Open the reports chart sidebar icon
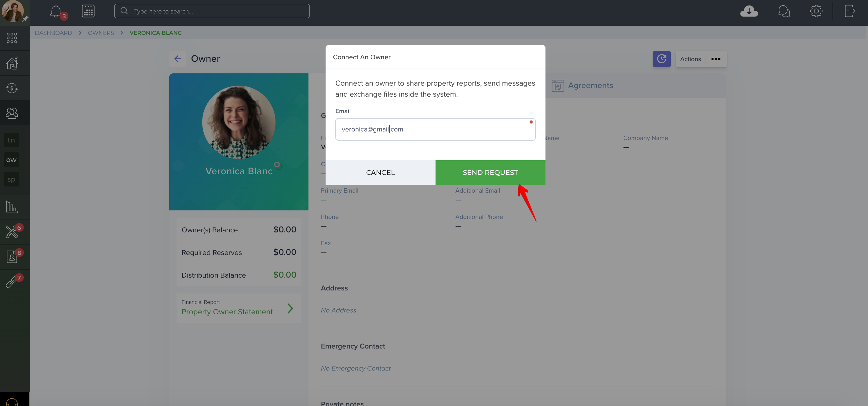Viewport: 868px width, 406px height. [12, 207]
